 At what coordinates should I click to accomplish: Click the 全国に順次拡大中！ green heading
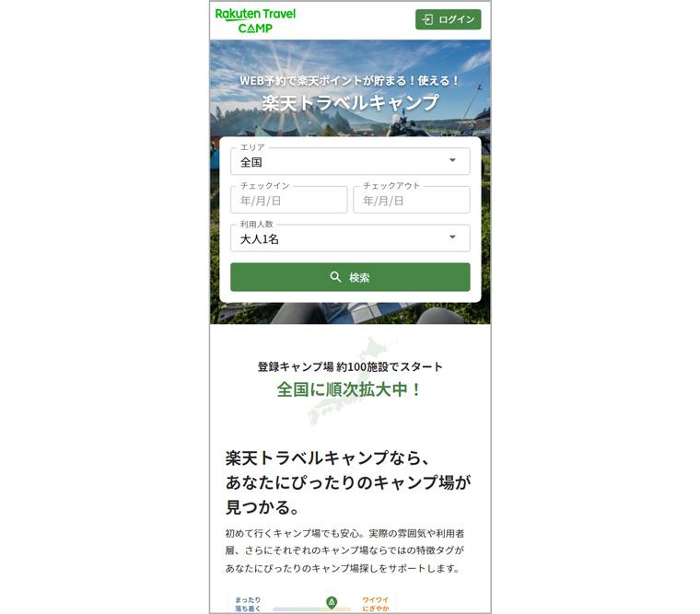tap(349, 389)
